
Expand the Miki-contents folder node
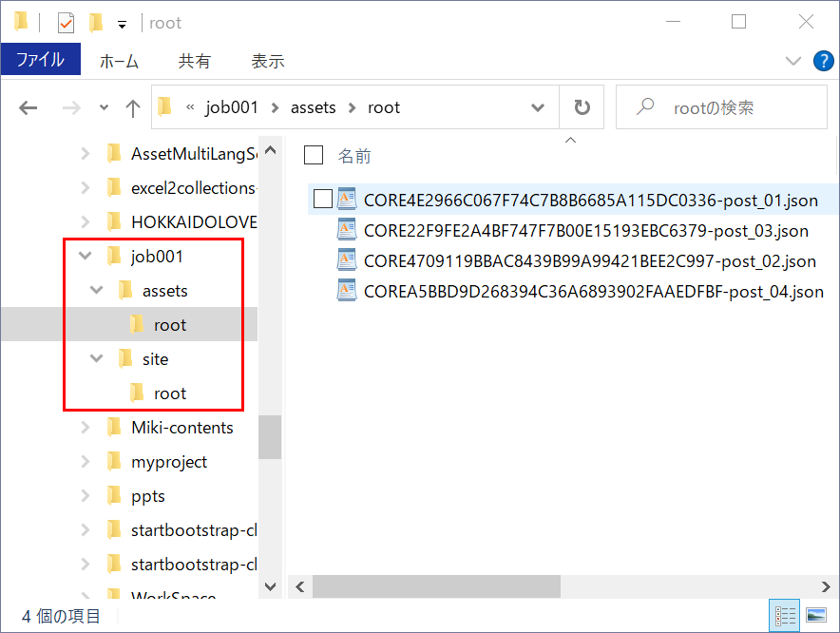[86, 427]
